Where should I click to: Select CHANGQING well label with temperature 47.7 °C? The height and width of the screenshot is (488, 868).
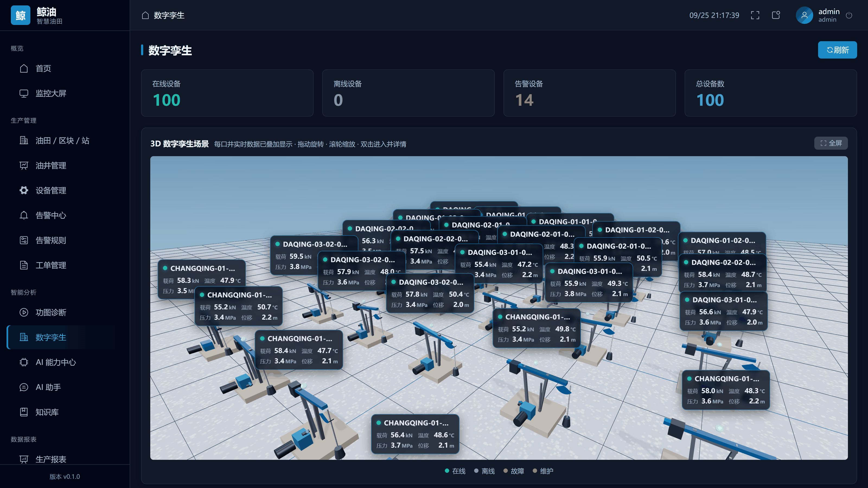point(299,349)
